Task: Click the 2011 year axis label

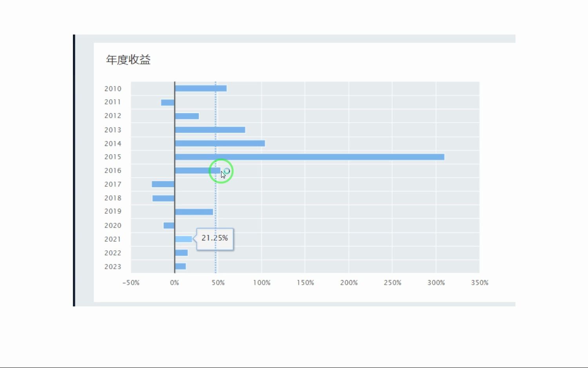Action: point(113,102)
